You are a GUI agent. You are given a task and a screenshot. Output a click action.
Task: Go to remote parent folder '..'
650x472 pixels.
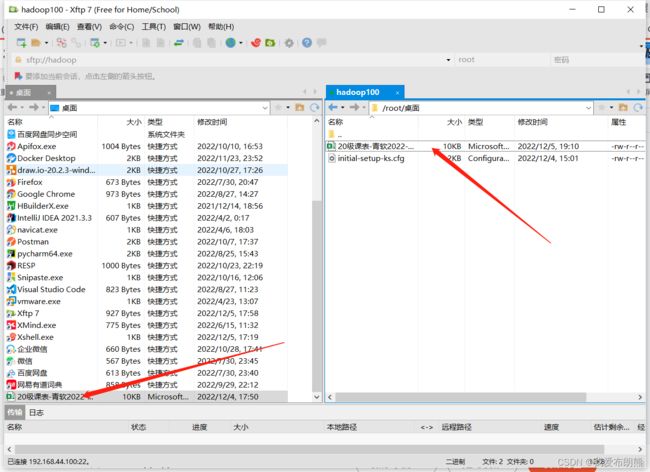485,134
